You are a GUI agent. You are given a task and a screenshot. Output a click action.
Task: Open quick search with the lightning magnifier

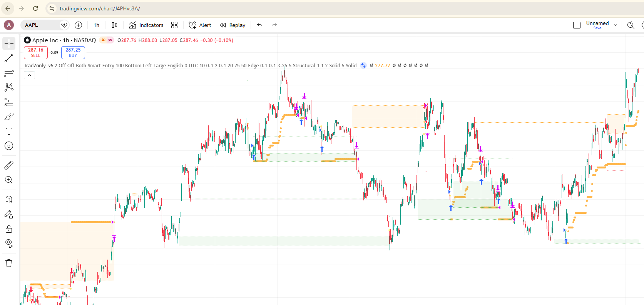point(631,25)
